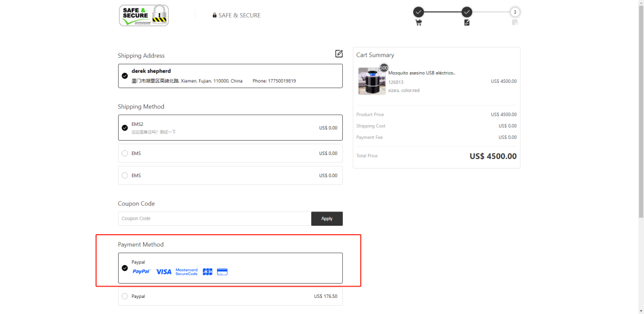Image resolution: width=644 pixels, height=314 pixels.
Task: Click the JCB card logo
Action: tap(208, 272)
